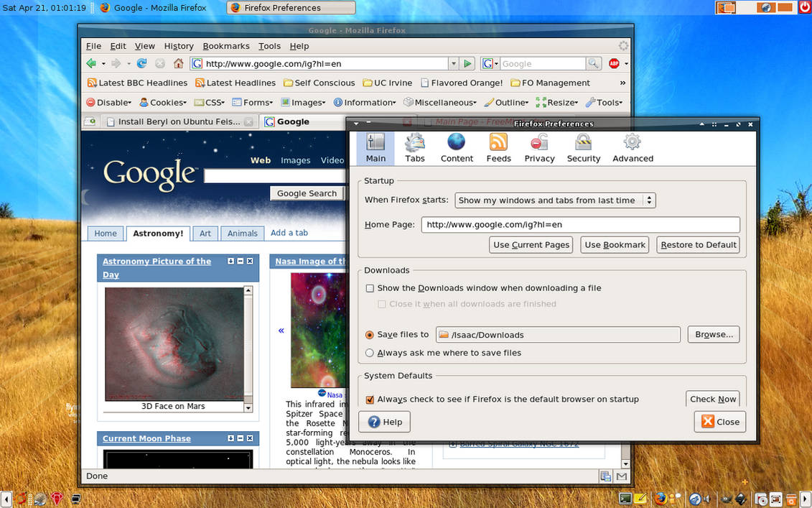Open the Content preferences pane

[457, 148]
